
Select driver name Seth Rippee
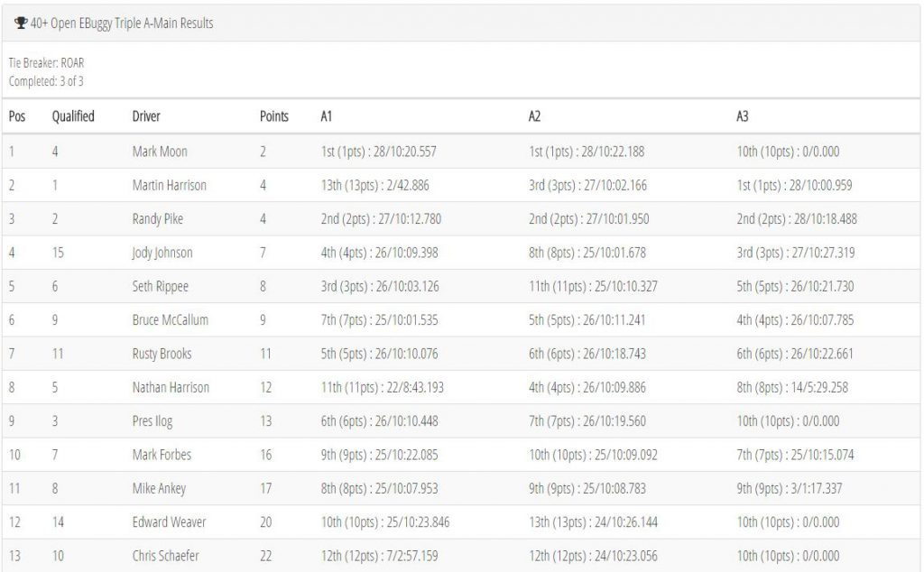point(161,286)
